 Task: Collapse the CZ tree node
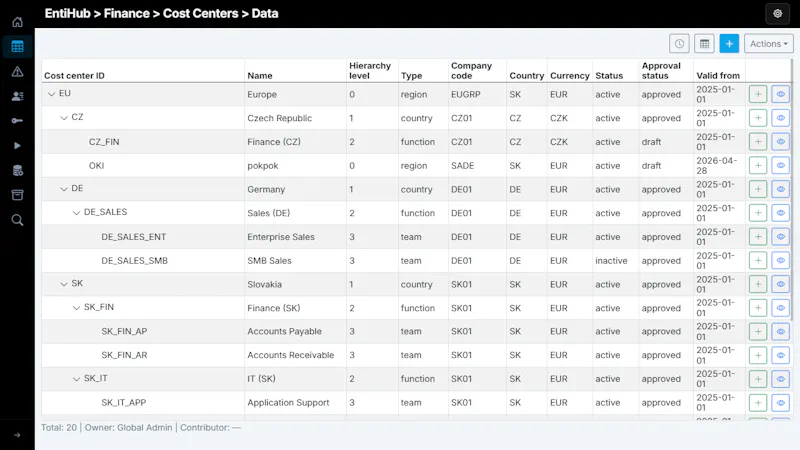pyautogui.click(x=64, y=118)
